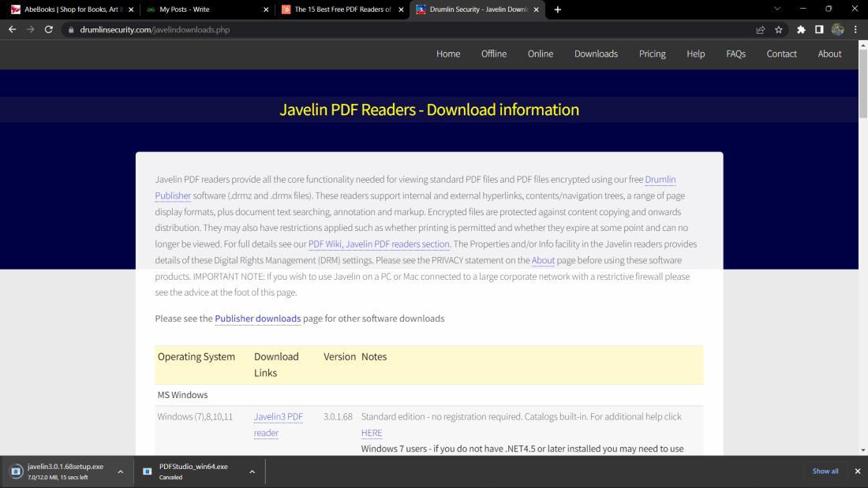The image size is (868, 488).
Task: Switch to the My Posts - Write tab
Action: (x=207, y=9)
